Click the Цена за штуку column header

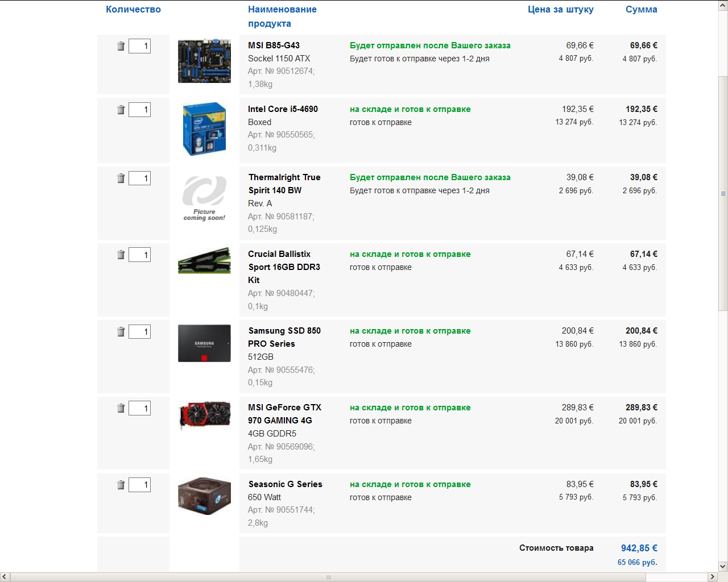click(x=560, y=9)
